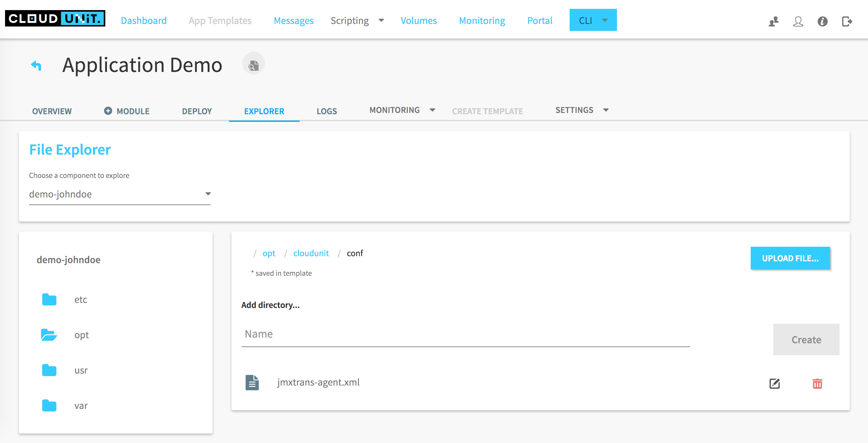Click the round file-search icon by title
The image size is (868, 443).
(x=253, y=64)
